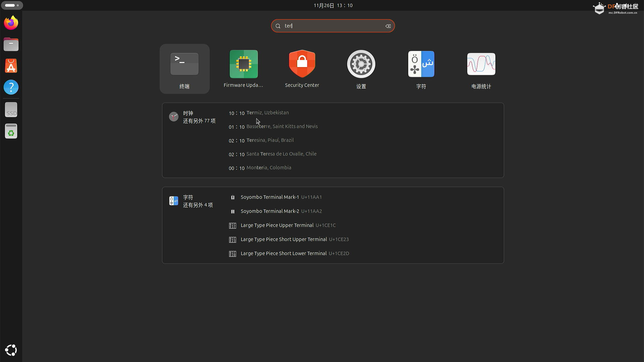Select Termiz, Uzbekistan clock result
Screen dimensions: 644x362
[267, 113]
